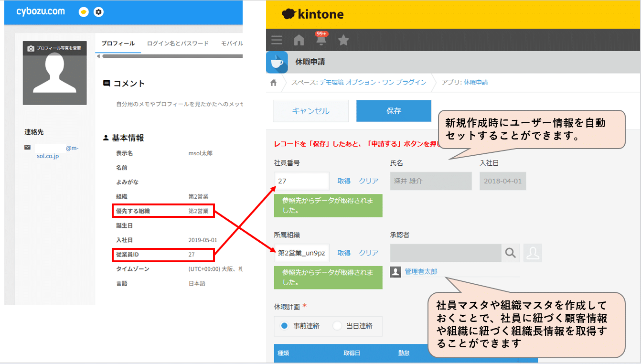Open the notifications bell with 99+ badge
641x364 pixels.
click(x=321, y=40)
